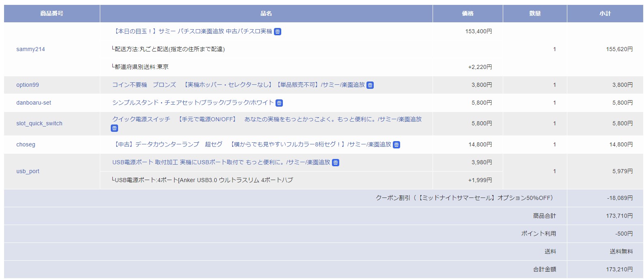644x279 pixels.
Task: Open the 【本日の目玉！】サミー パチスロ楽園追放 product link
Action: pyautogui.click(x=193, y=31)
